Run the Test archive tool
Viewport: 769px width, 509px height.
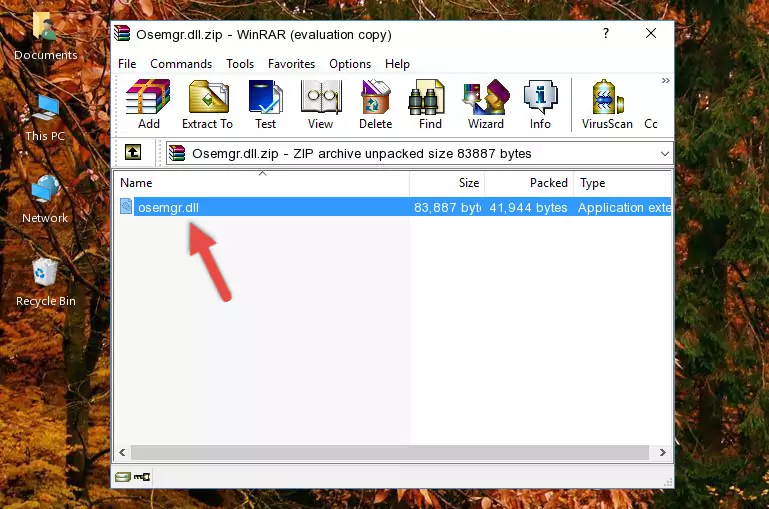[265, 104]
